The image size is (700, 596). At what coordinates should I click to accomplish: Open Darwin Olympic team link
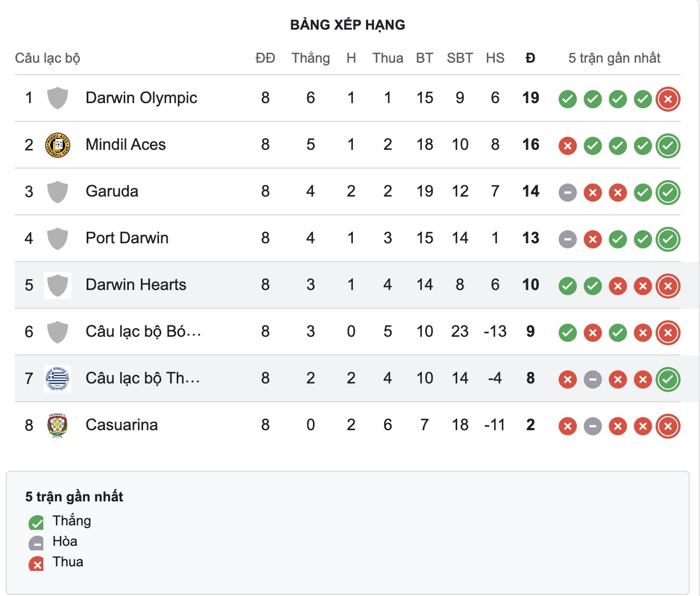pos(141,98)
